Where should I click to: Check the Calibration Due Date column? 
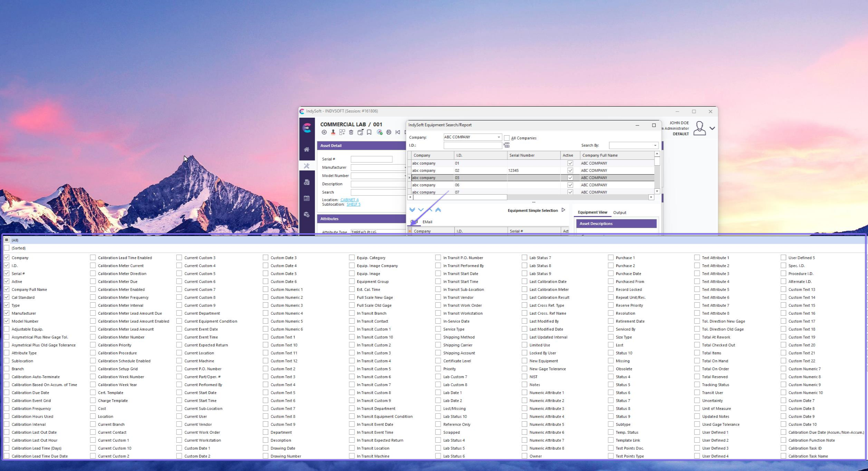click(7, 392)
